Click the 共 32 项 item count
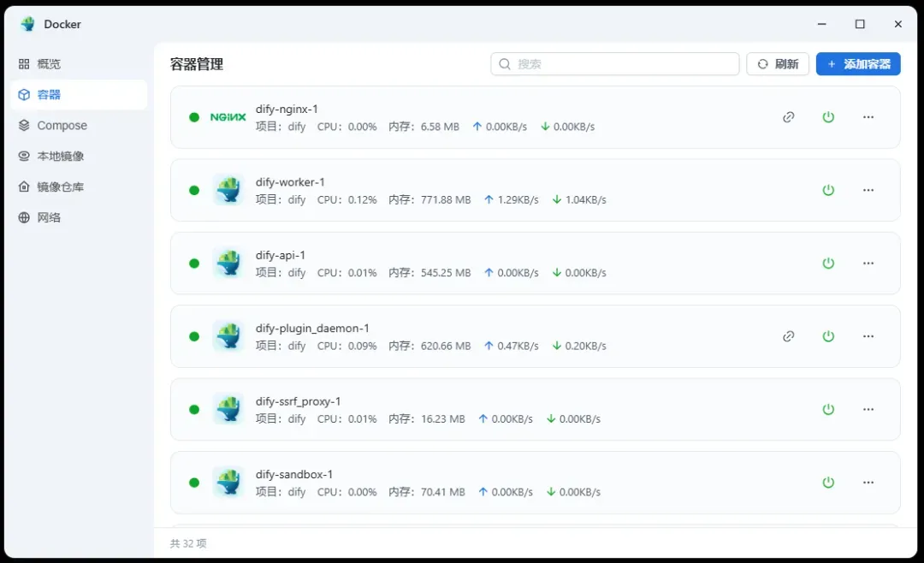The image size is (924, 563). pos(188,543)
